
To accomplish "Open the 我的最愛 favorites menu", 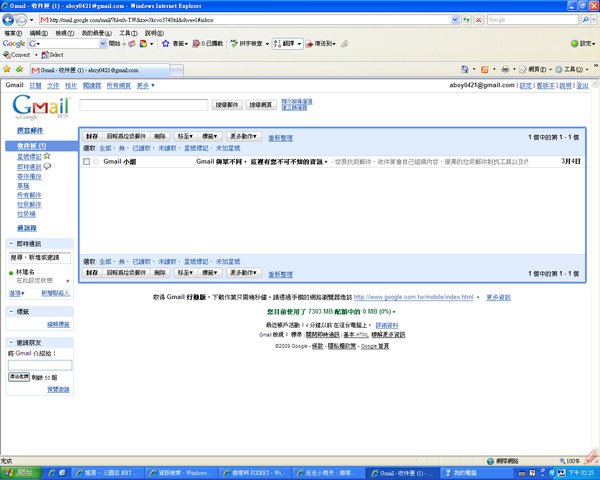I will pyautogui.click(x=96, y=33).
